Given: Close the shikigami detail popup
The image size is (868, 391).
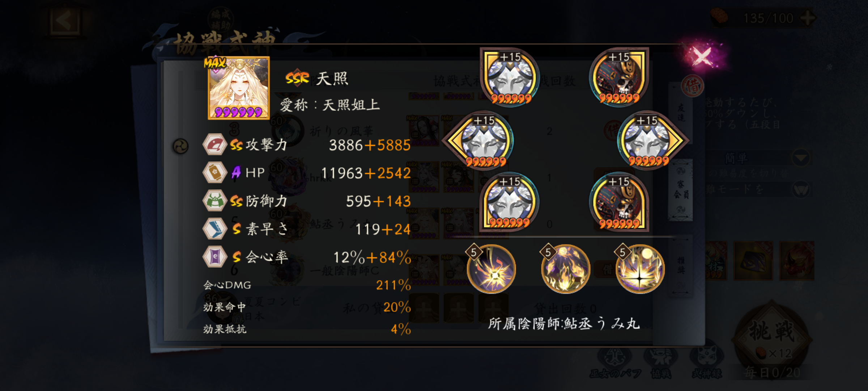Looking at the screenshot, I should (702, 56).
